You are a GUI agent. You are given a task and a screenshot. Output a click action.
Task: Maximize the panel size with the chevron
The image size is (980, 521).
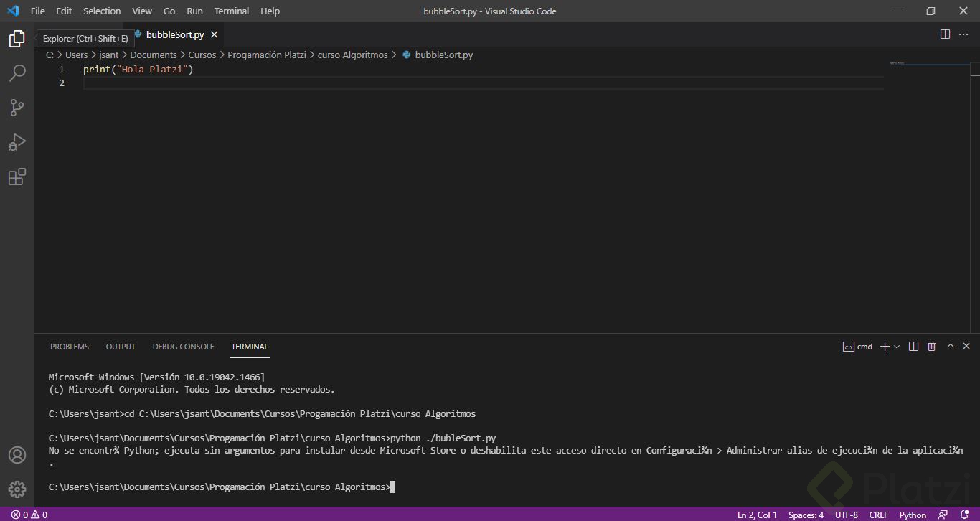point(951,347)
